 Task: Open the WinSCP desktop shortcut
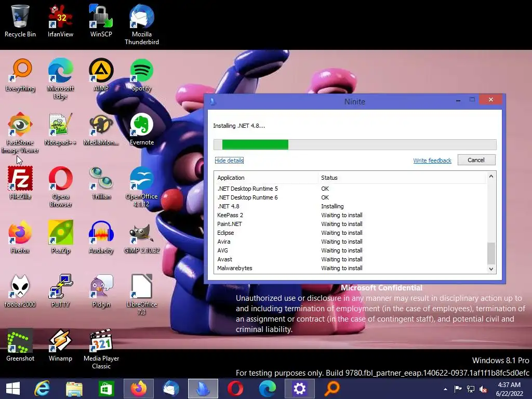(101, 21)
